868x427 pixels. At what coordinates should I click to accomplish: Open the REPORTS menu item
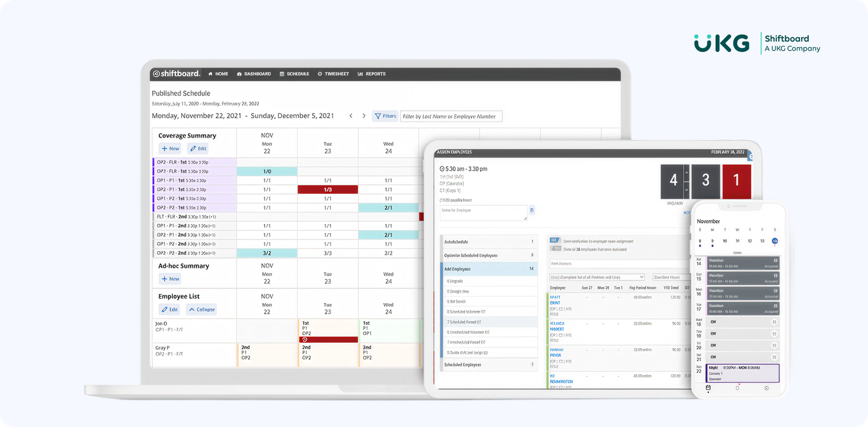coord(372,74)
